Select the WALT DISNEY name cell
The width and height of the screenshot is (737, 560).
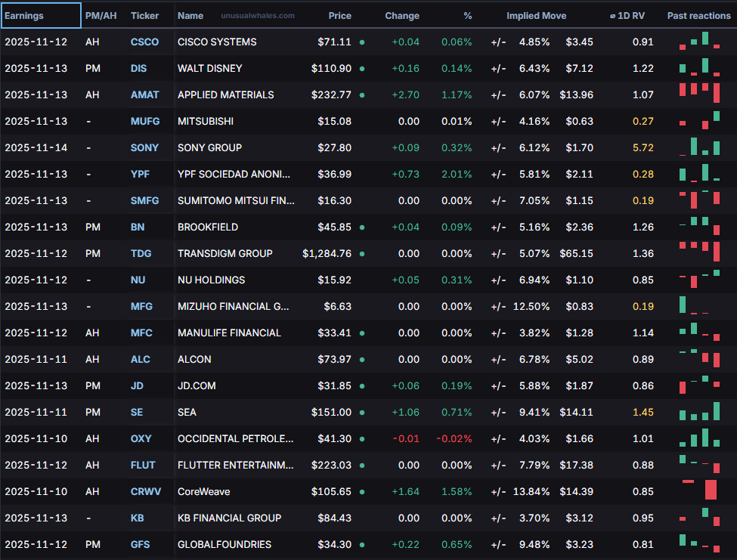tap(209, 68)
